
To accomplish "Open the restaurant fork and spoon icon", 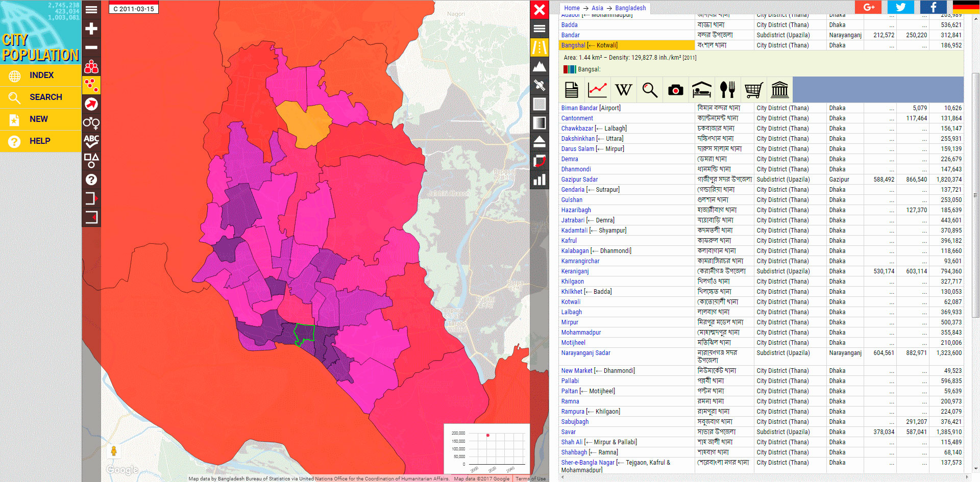I will [727, 90].
